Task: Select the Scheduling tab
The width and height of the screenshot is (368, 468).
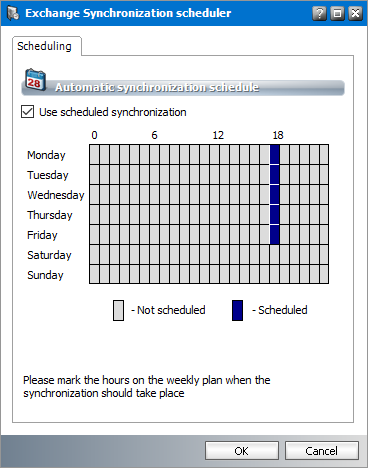Action: click(x=44, y=46)
